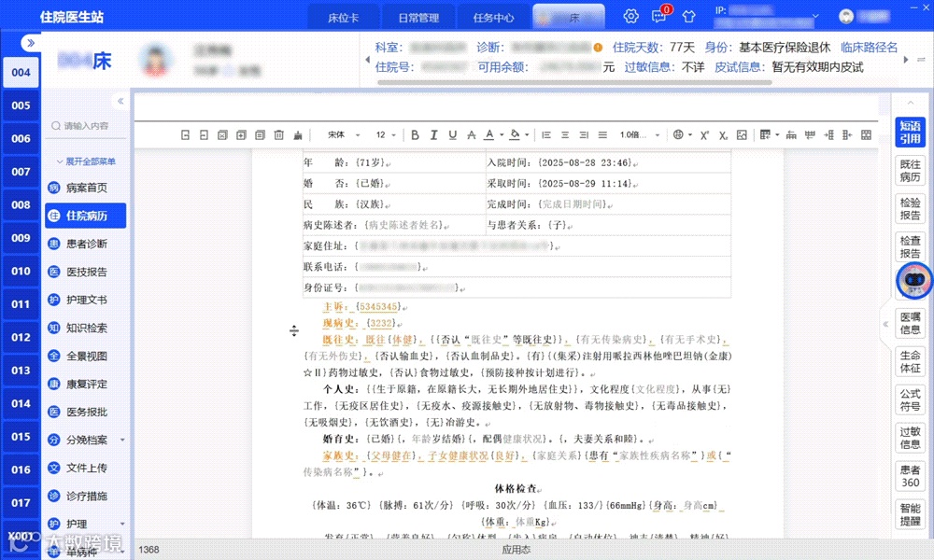Insert an image via toolbar icon
This screenshot has height=560, width=934.
click(x=742, y=135)
